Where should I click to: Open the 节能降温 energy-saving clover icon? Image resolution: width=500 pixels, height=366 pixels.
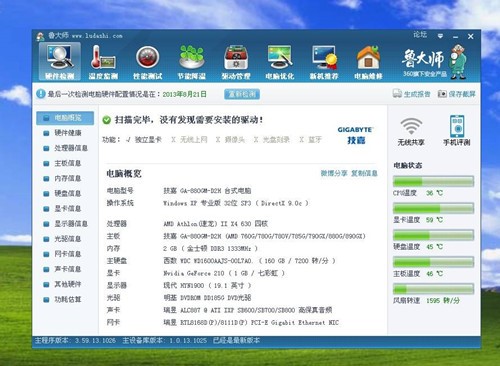191,62
